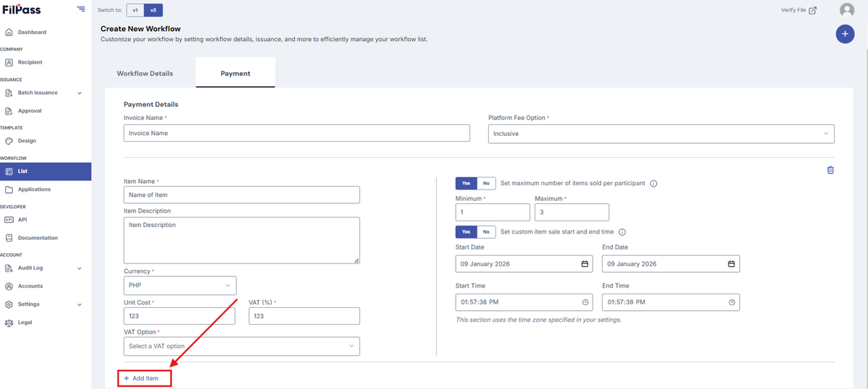Image resolution: width=868 pixels, height=389 pixels.
Task: Expand Settings submenu chevron
Action: tap(80, 304)
